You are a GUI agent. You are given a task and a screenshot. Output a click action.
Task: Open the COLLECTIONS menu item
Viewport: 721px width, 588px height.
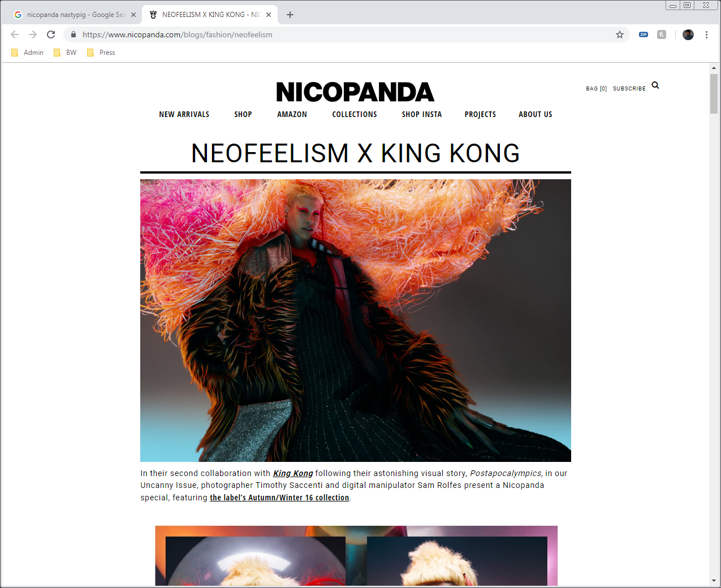pos(355,114)
